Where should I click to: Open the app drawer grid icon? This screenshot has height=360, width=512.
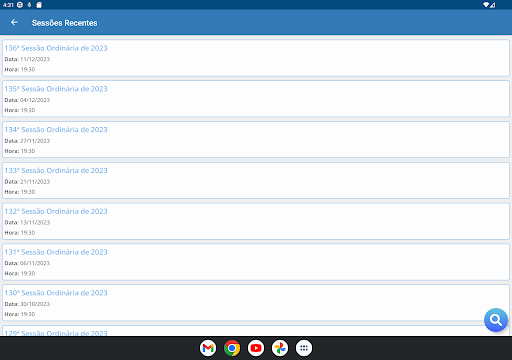pos(304,348)
